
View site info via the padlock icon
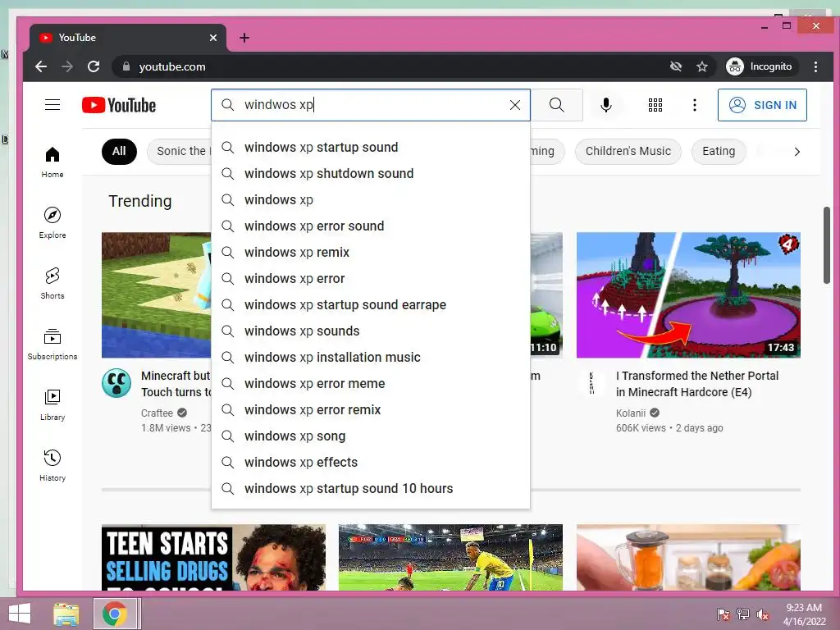click(x=126, y=66)
